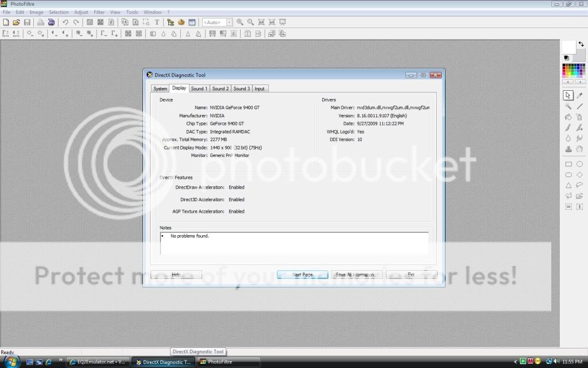Select the Ellipse selection shape
The height and width of the screenshot is (368, 588).
pyautogui.click(x=579, y=164)
